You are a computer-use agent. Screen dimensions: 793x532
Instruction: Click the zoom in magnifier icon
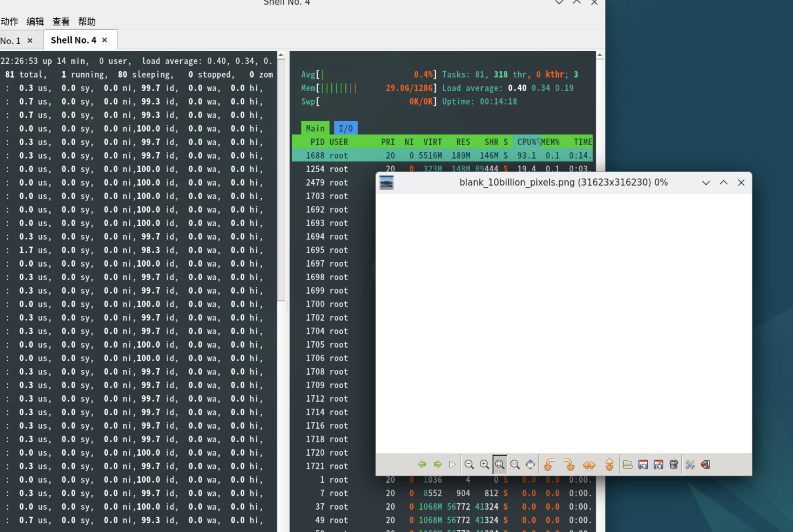point(484,464)
